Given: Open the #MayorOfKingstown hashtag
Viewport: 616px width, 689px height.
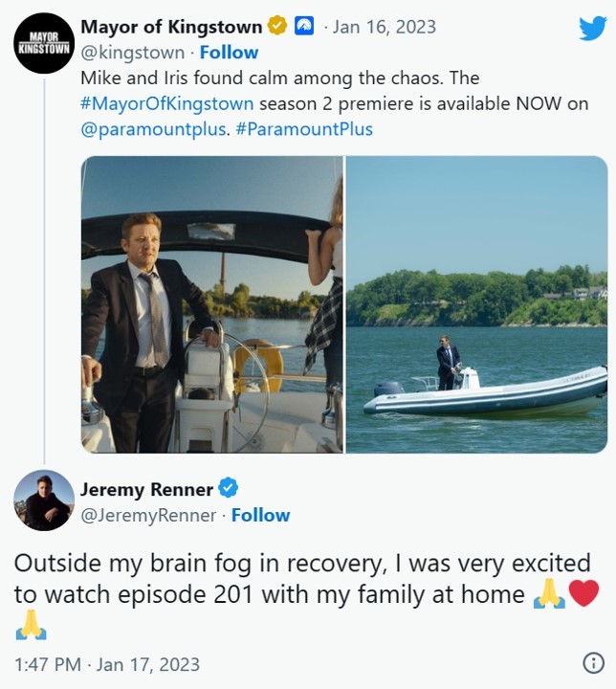Looking at the screenshot, I should point(168,103).
